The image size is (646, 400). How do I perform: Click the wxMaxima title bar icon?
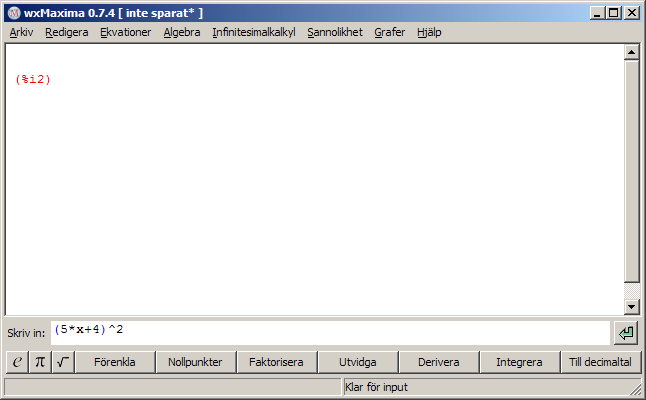[x=14, y=13]
